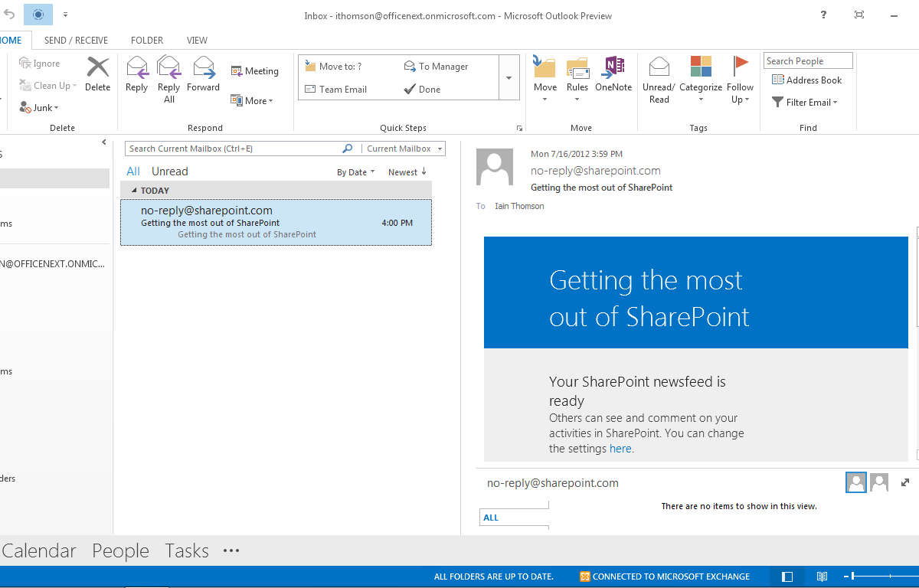Click the search magnifier icon

point(347,149)
